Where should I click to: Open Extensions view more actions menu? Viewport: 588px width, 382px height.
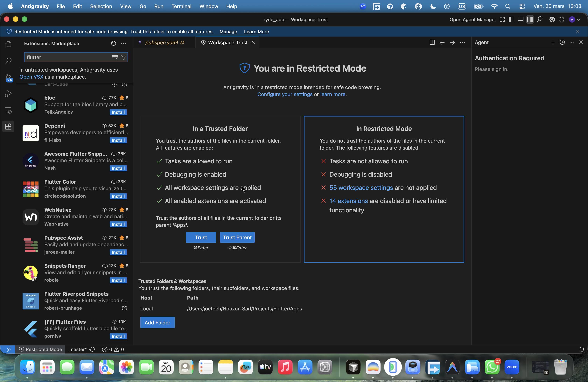coord(124,44)
